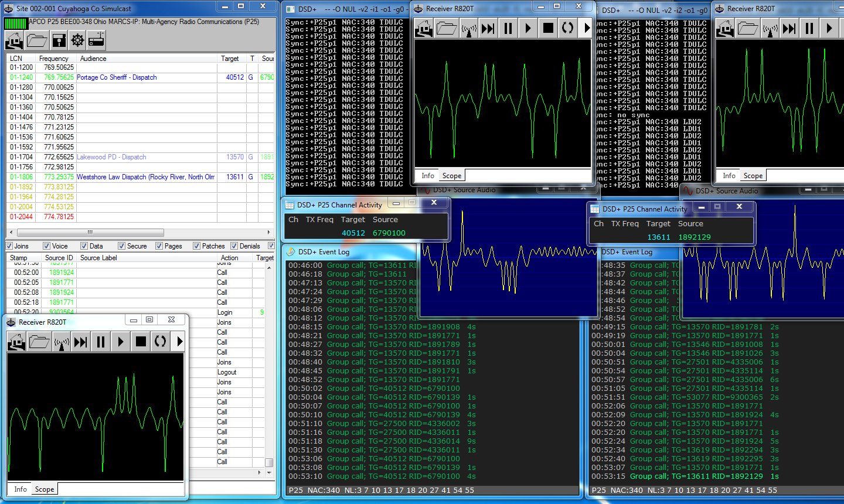Click the green signal strength meter in Site window
The height and width of the screenshot is (504, 844).
[16, 23]
